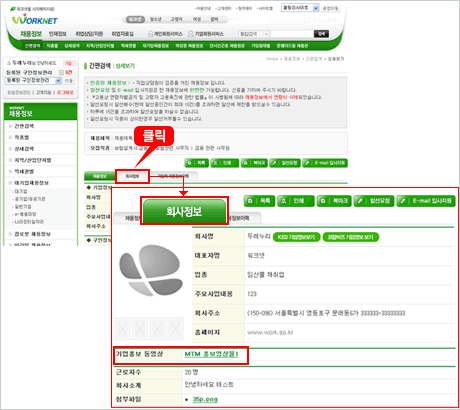The height and width of the screenshot is (410, 460).
Task: Click the 회원정보관리 link
Action: 18,92
